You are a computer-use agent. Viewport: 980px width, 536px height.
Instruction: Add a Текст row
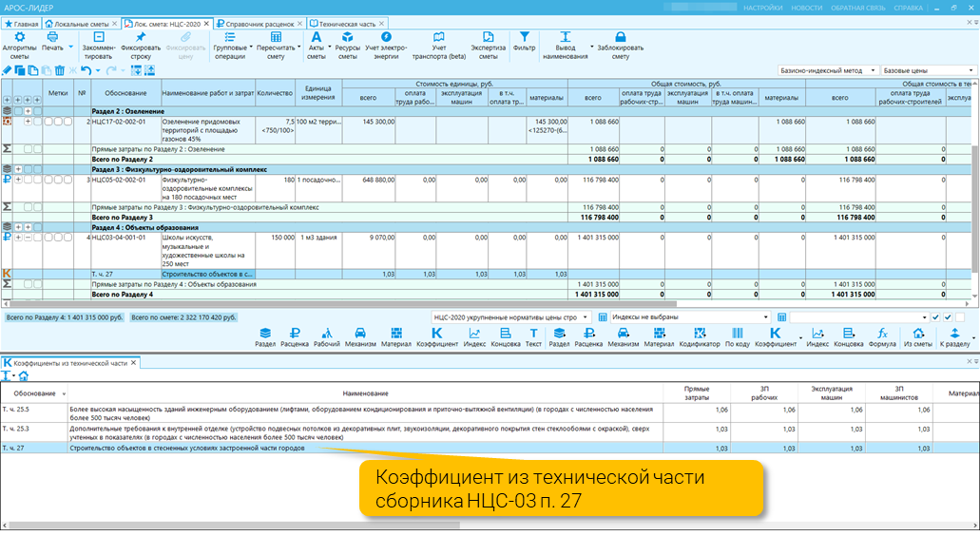click(533, 337)
